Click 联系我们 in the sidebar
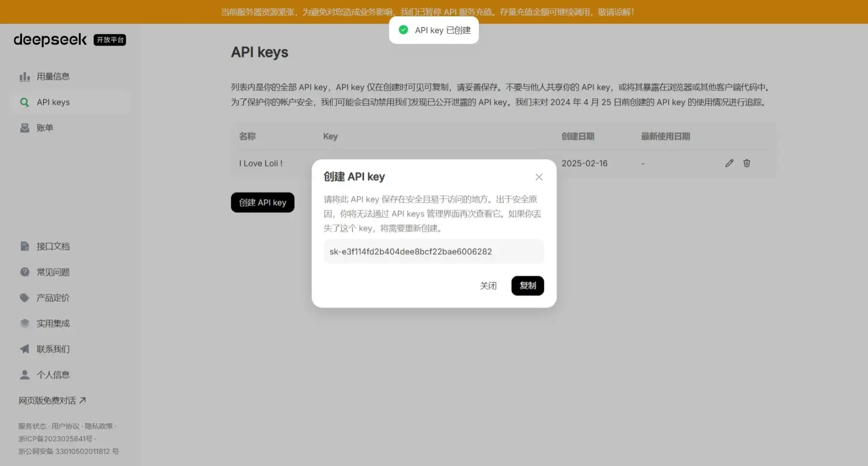This screenshot has width=868, height=466. tap(53, 349)
